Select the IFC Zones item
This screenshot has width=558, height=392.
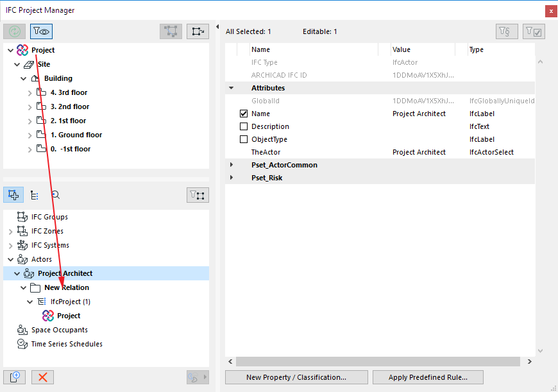point(47,231)
